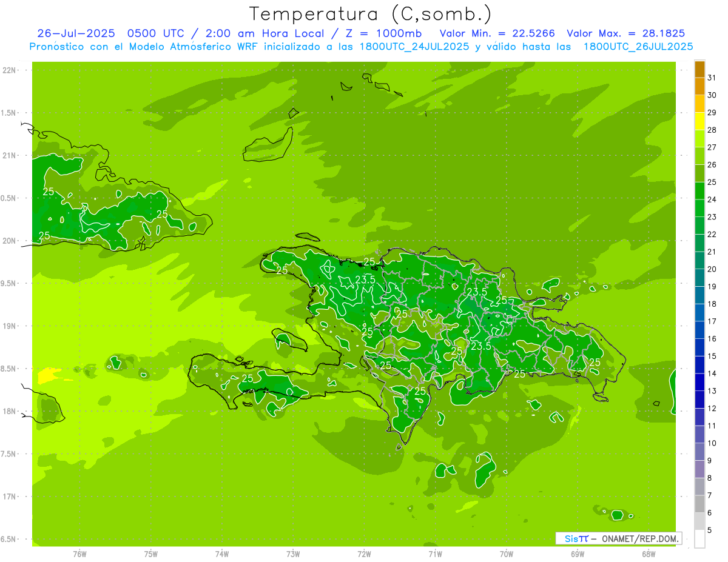This screenshot has height=562, width=728.
Task: Click the "18N" latitude axis label
Action: pyautogui.click(x=10, y=411)
